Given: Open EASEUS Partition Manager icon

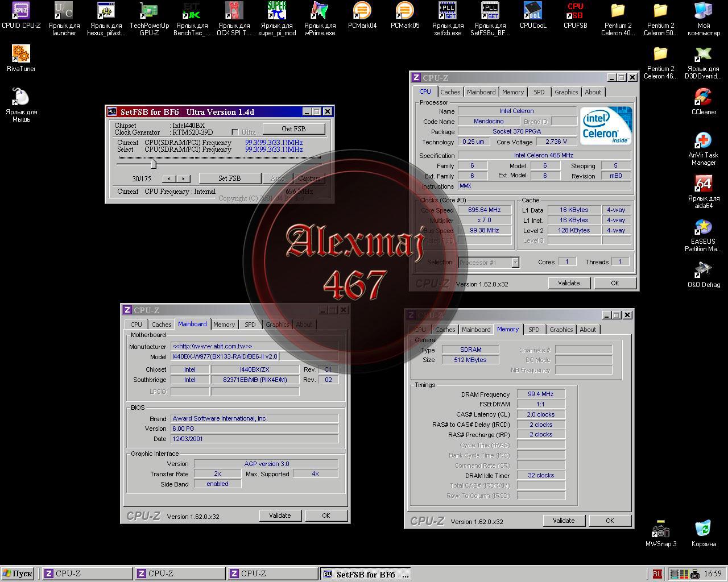Looking at the screenshot, I should (704, 226).
